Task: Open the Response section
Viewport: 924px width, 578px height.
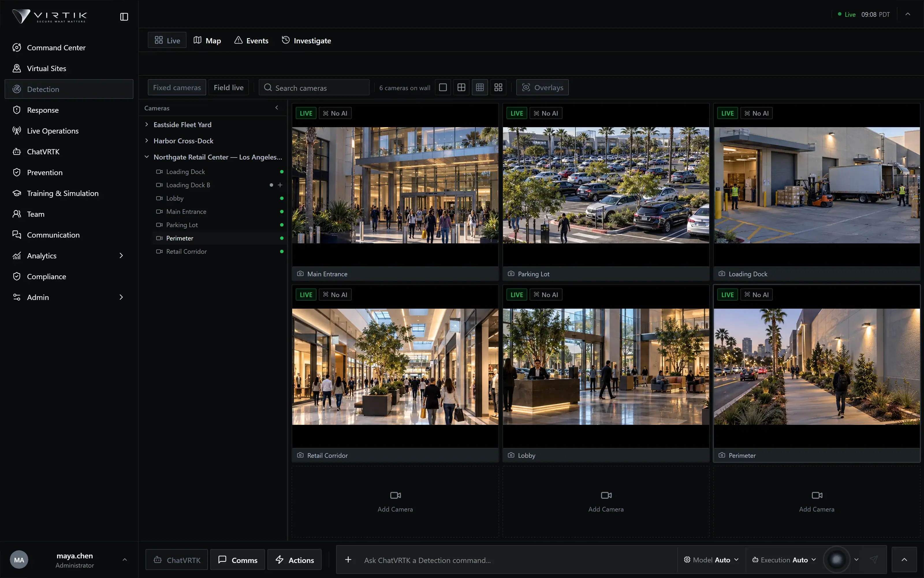Action: (69, 110)
